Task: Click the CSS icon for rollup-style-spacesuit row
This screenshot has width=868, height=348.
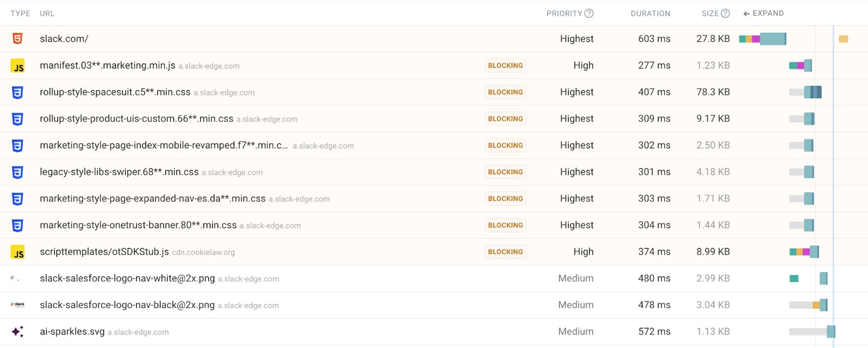Action: (17, 92)
